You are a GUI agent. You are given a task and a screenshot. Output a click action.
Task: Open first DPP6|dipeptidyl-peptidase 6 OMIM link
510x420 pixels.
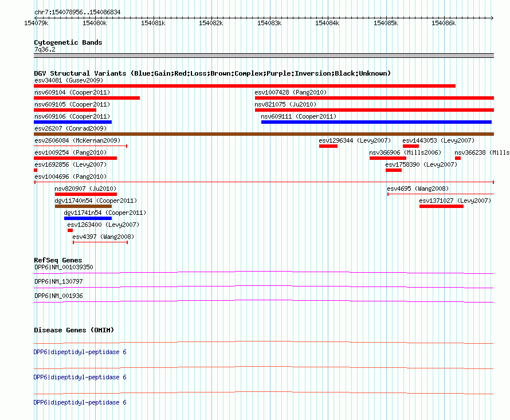80,352
